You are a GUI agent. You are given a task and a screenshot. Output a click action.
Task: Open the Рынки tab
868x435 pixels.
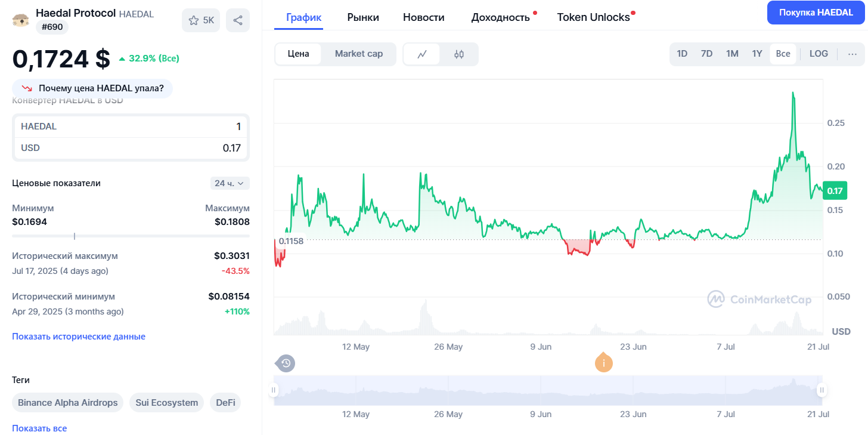[x=363, y=17]
